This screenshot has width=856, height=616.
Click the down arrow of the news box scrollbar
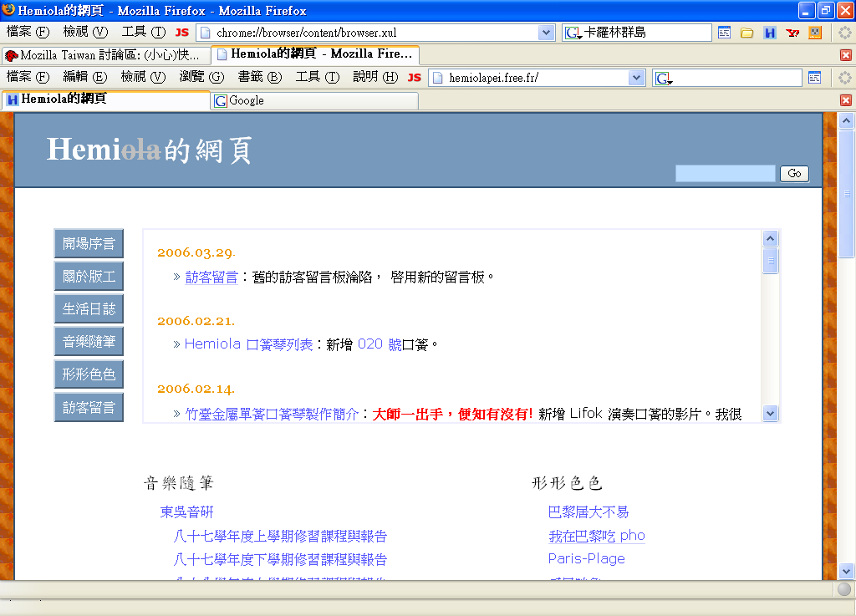[771, 413]
